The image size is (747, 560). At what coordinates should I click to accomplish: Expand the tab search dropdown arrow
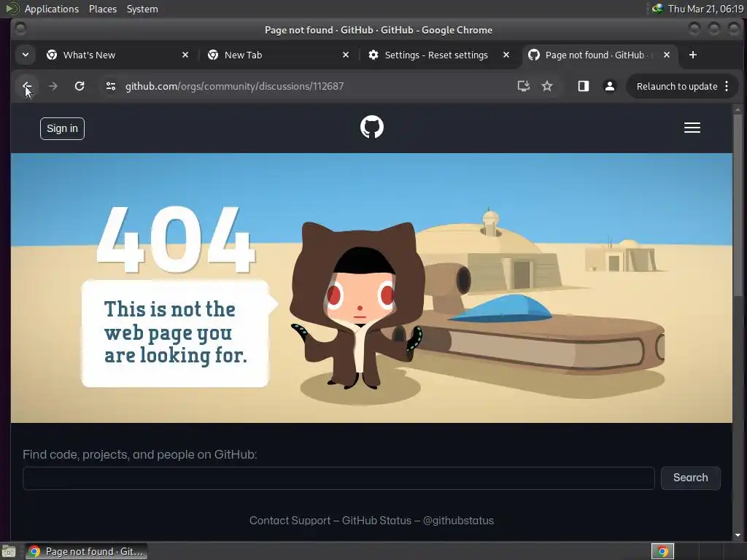tap(26, 55)
